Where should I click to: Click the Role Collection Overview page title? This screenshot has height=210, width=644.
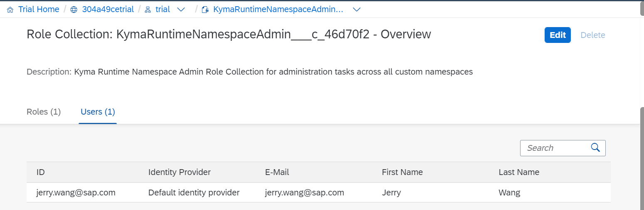[229, 34]
